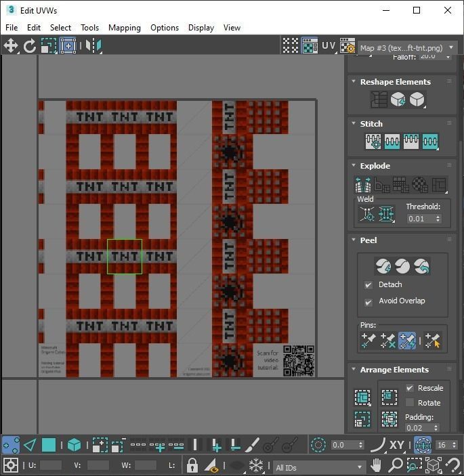
Task: Click the Threshold value field
Action: (421, 219)
